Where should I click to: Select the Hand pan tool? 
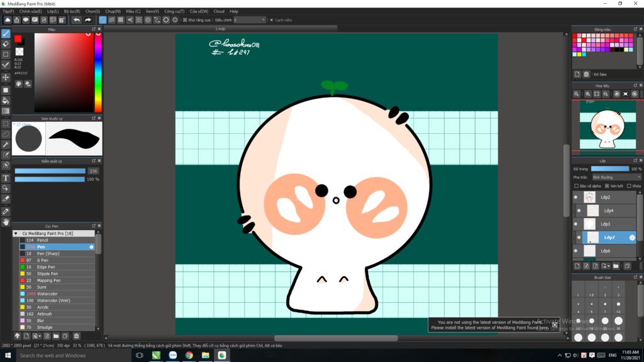coord(6,222)
